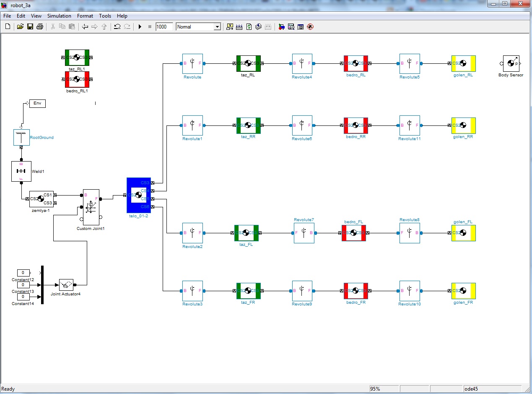Select the blue telo_01-2 body block

pyautogui.click(x=138, y=195)
